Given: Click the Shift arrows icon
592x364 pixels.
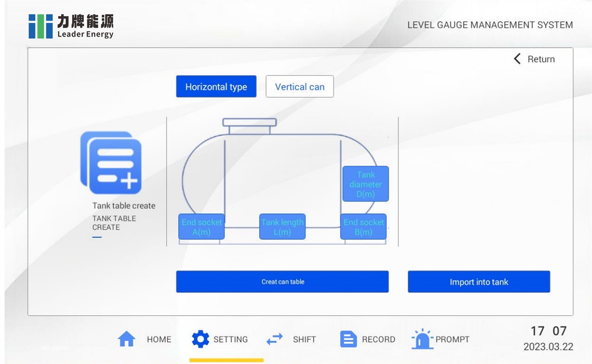Looking at the screenshot, I should tap(275, 339).
